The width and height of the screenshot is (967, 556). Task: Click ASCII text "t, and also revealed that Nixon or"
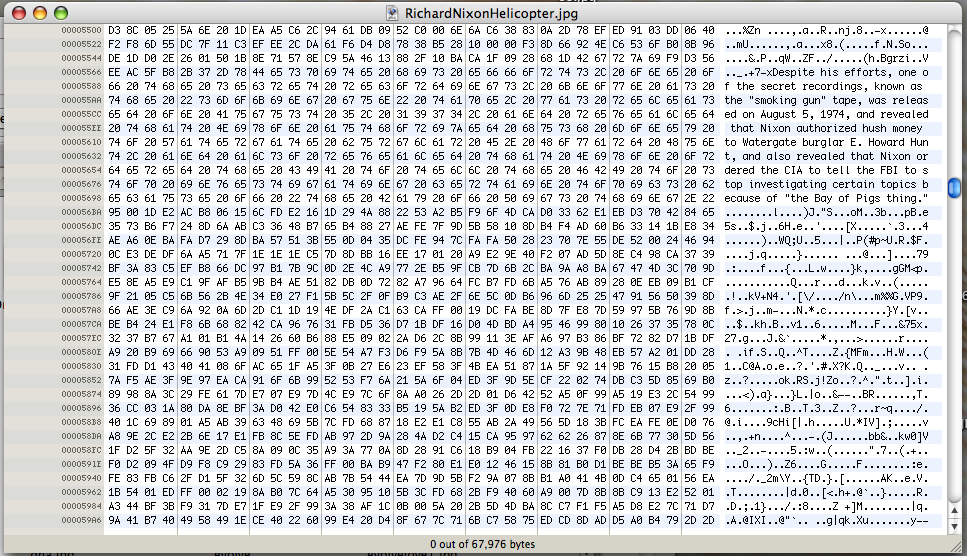(x=826, y=156)
